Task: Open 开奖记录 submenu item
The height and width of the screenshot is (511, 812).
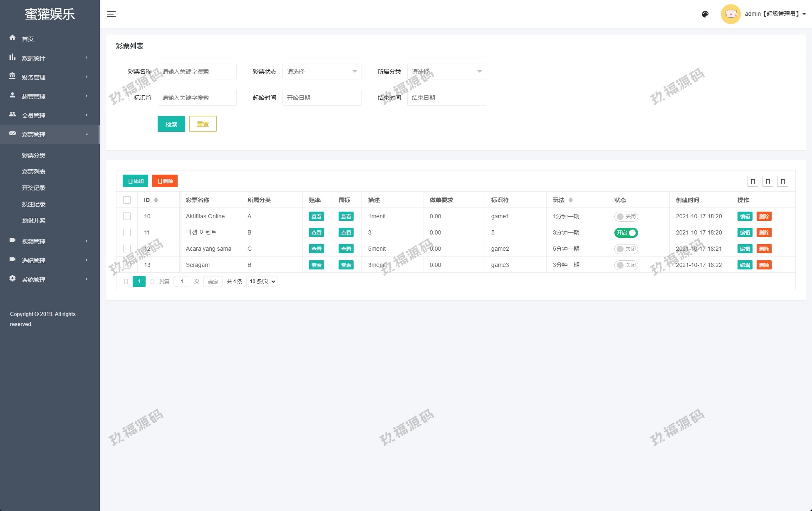Action: pos(34,188)
